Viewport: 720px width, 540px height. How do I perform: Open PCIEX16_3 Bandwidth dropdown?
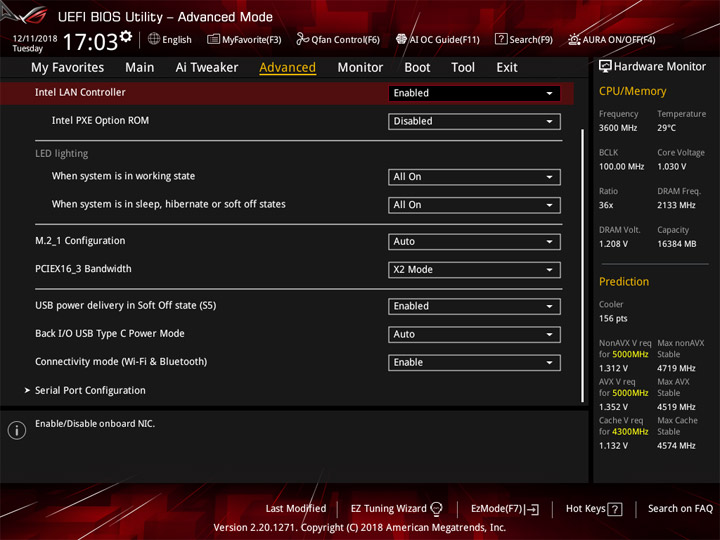point(474,270)
